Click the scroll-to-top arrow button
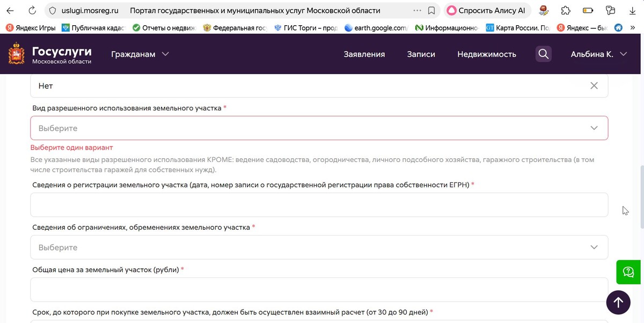 [x=618, y=302]
